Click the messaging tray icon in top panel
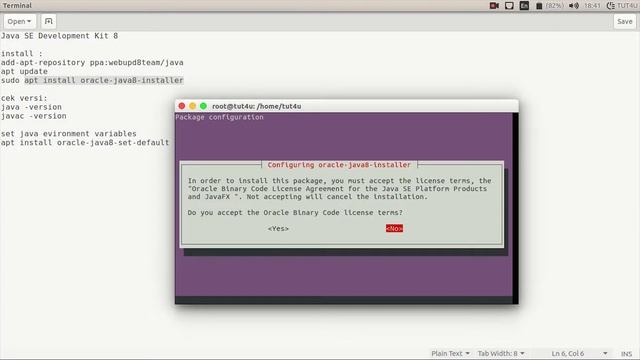640x360 pixels. (x=509, y=6)
